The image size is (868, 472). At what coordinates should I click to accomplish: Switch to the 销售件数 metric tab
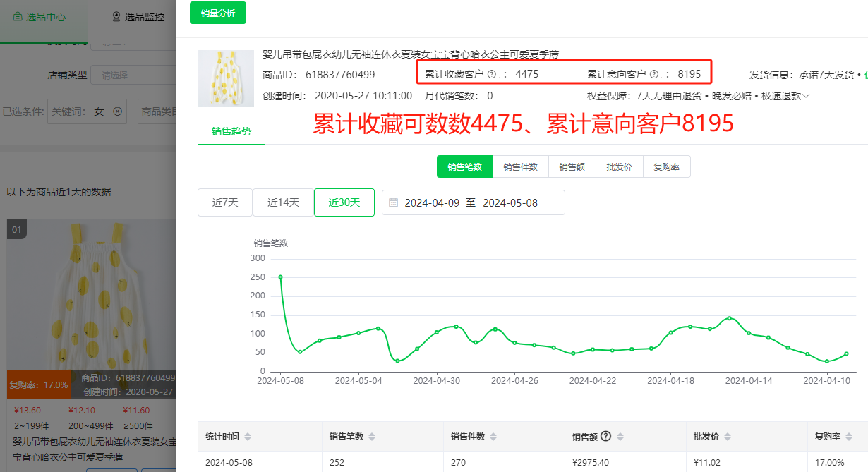[x=521, y=167]
